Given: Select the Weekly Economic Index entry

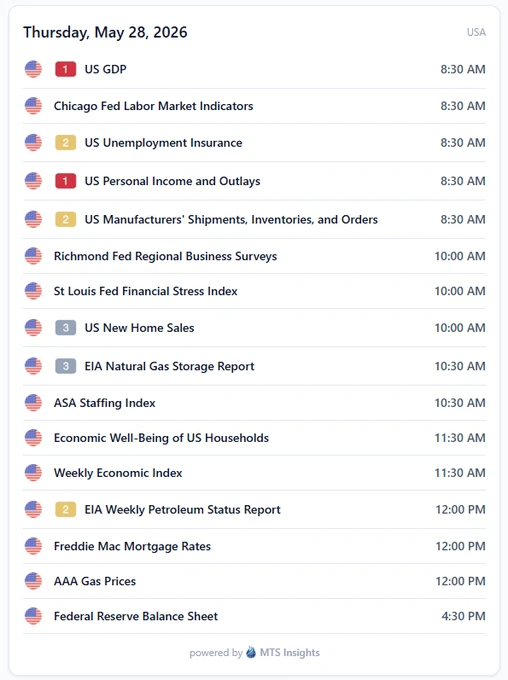Looking at the screenshot, I should [118, 473].
